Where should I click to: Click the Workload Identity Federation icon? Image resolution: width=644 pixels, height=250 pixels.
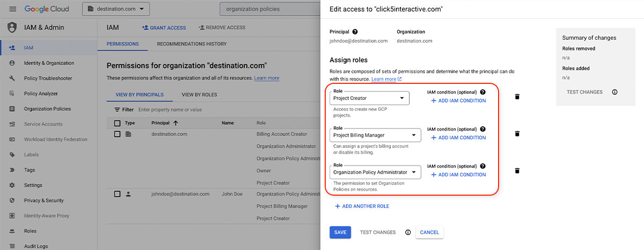click(12, 139)
